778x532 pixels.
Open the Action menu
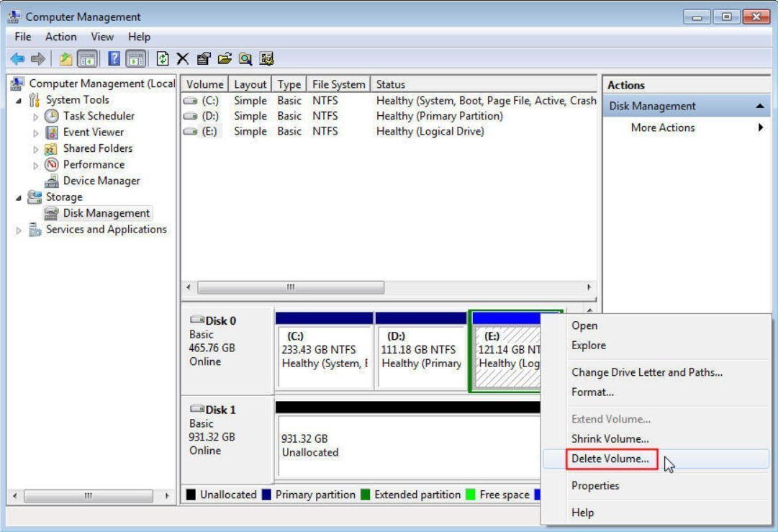[x=60, y=37]
